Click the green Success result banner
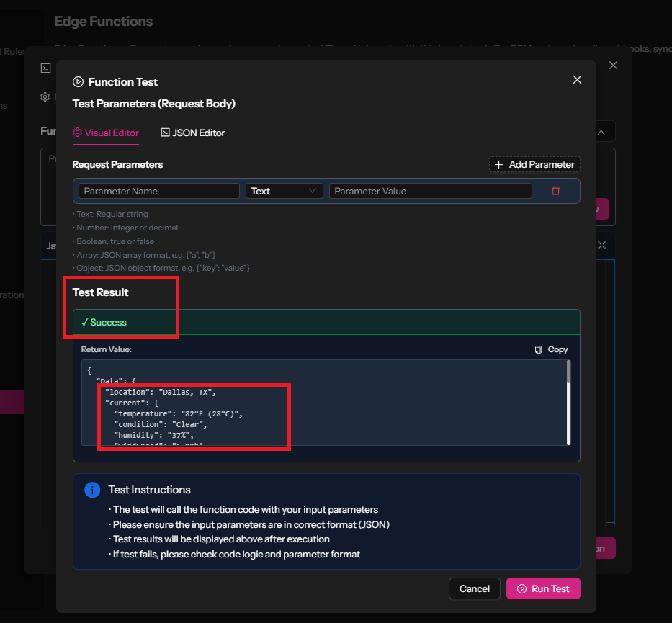Viewport: 672px width, 623px height. (x=326, y=322)
